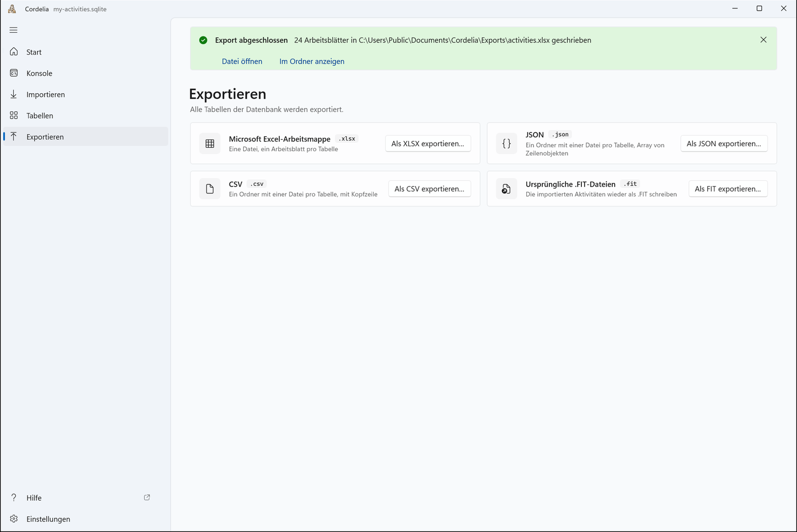797x532 pixels.
Task: Click the Exportieren page heading
Action: (x=228, y=94)
